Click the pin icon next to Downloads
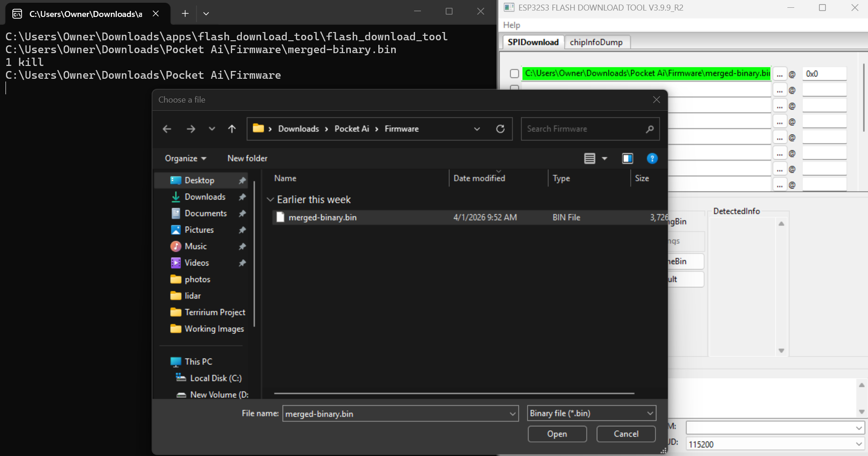 (242, 197)
